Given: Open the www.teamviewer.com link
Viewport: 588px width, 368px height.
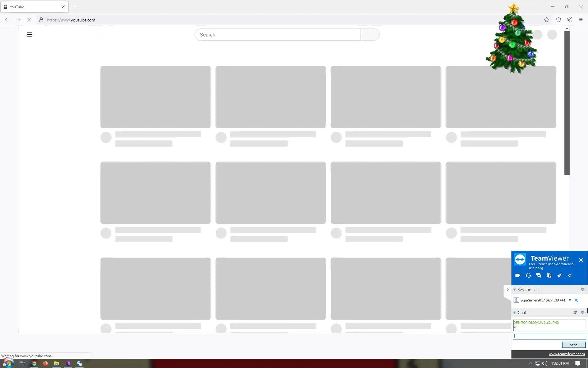Looking at the screenshot, I should 567,354.
